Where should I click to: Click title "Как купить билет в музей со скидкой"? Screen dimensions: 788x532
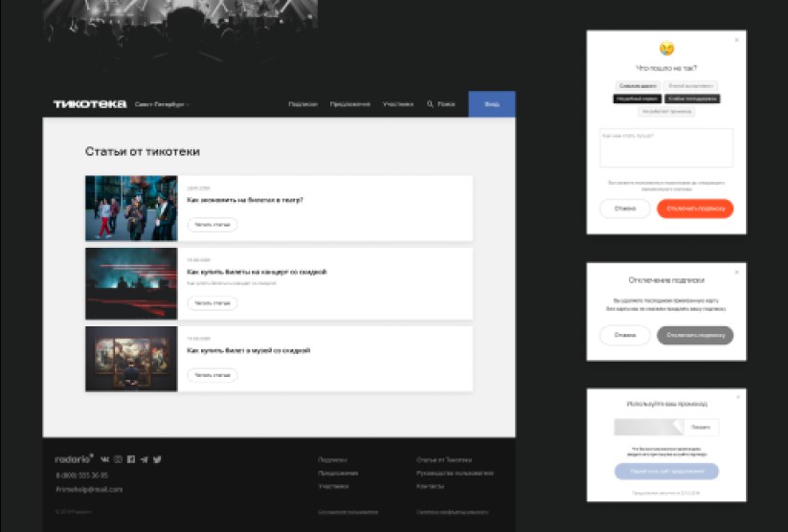[248, 350]
